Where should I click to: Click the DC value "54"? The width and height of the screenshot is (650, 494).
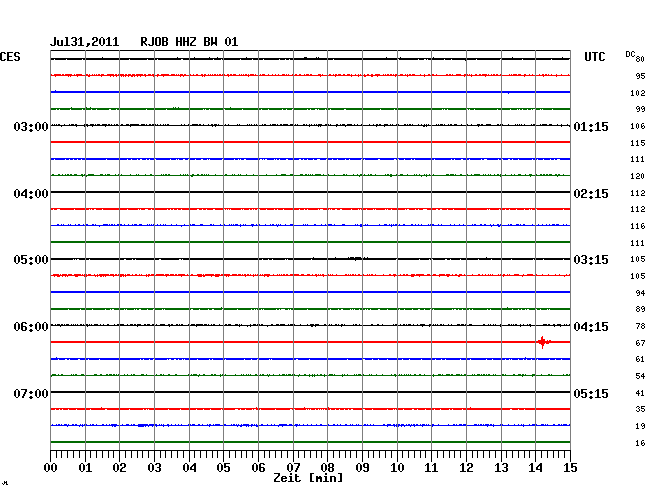(640, 376)
